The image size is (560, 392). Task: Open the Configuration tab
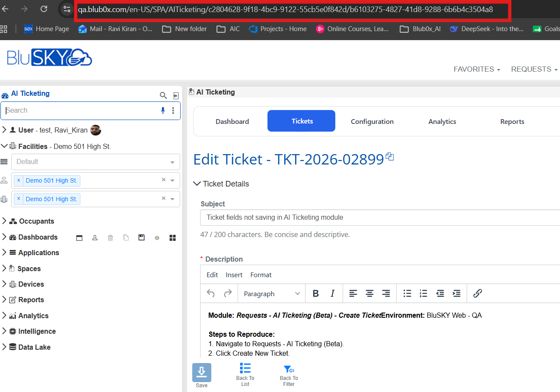click(x=372, y=121)
